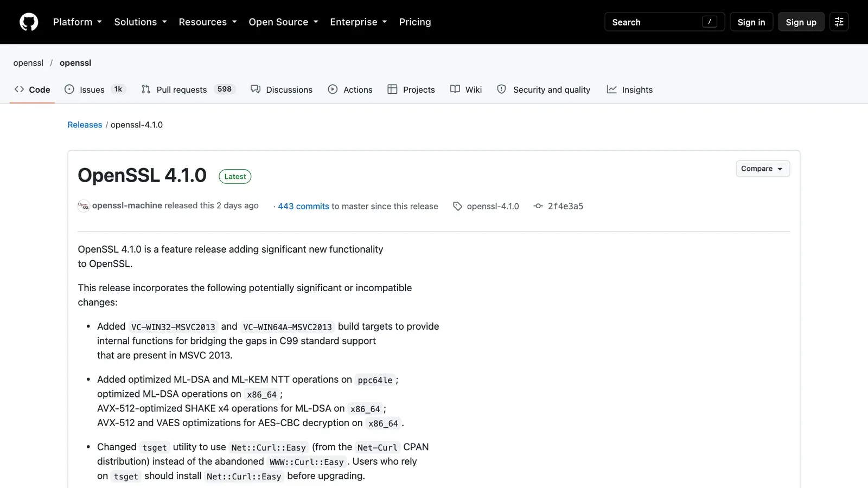868x488 pixels.
Task: Click the ppc64le code text
Action: 375,380
